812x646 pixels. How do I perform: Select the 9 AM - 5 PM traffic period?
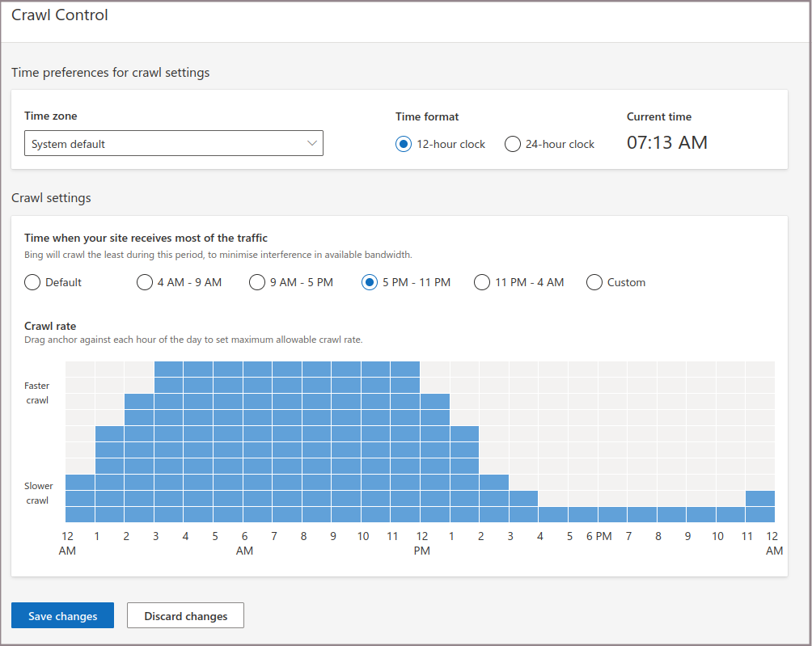tap(256, 282)
